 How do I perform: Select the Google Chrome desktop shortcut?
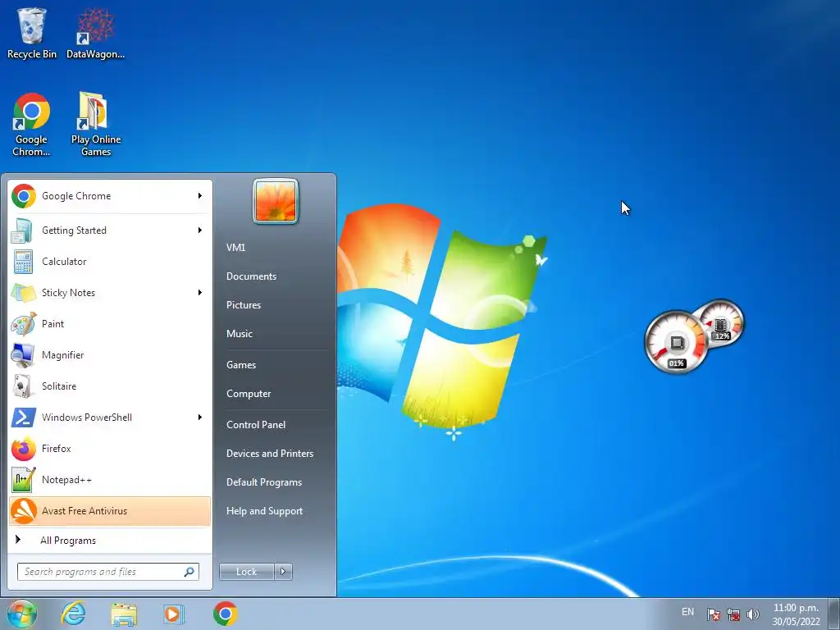coord(32,125)
